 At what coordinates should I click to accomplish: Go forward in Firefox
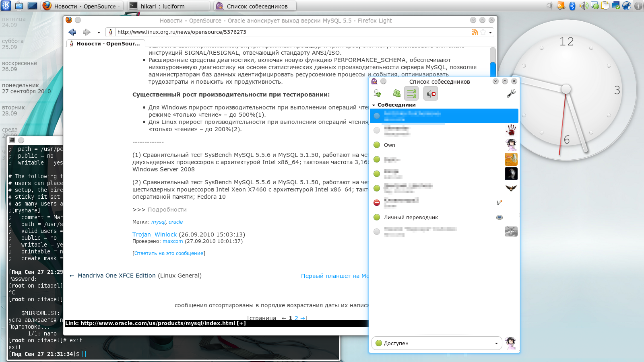click(x=87, y=32)
